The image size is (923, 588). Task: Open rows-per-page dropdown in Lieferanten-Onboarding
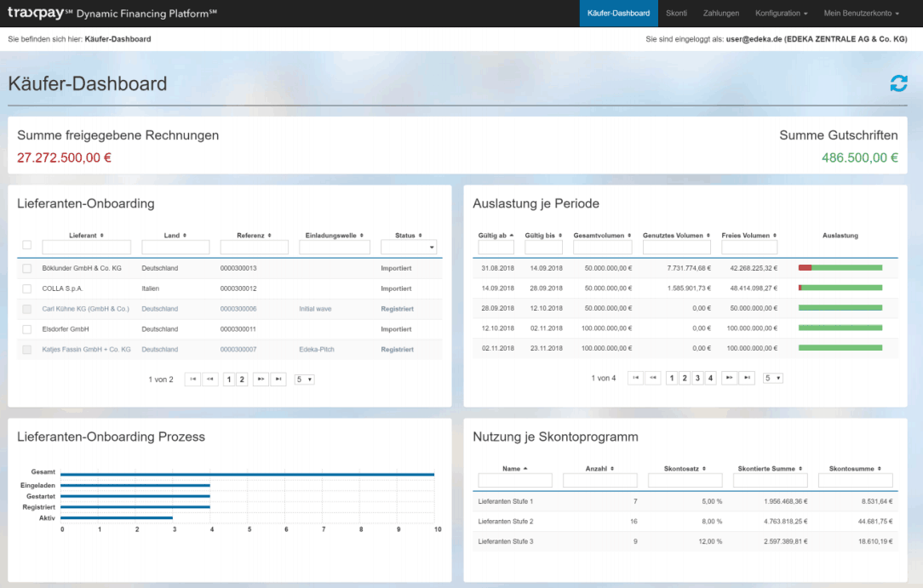tap(304, 380)
